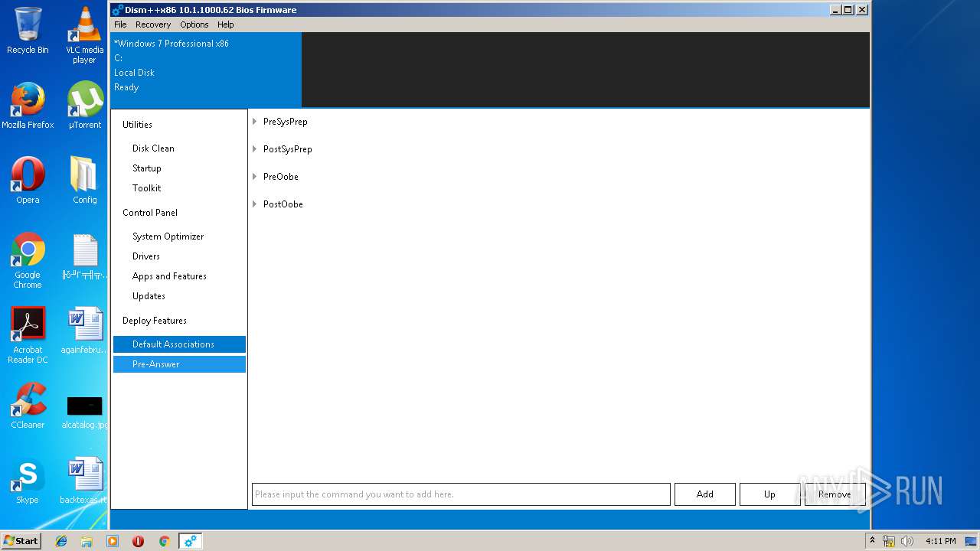980x551 pixels.
Task: Expand the PostSysPrep node
Action: pos(255,149)
